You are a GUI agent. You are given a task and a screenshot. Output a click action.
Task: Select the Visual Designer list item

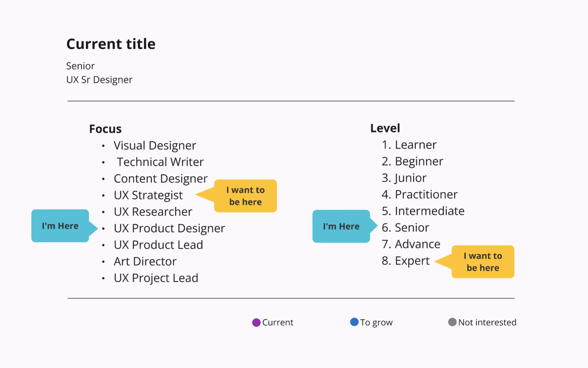point(155,146)
